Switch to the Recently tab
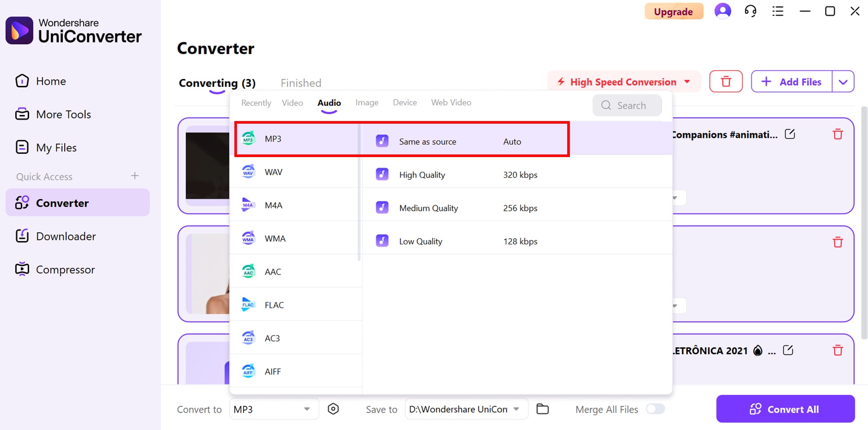Image resolution: width=868 pixels, height=430 pixels. click(256, 103)
